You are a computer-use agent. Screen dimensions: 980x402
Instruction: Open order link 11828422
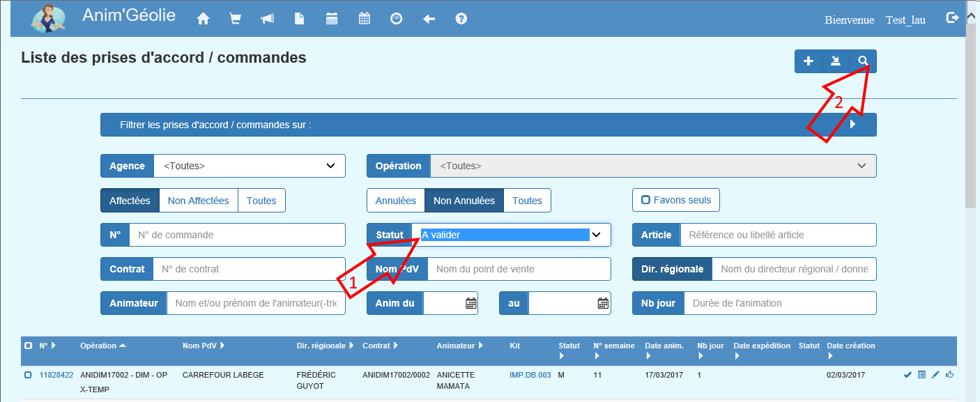click(x=56, y=375)
